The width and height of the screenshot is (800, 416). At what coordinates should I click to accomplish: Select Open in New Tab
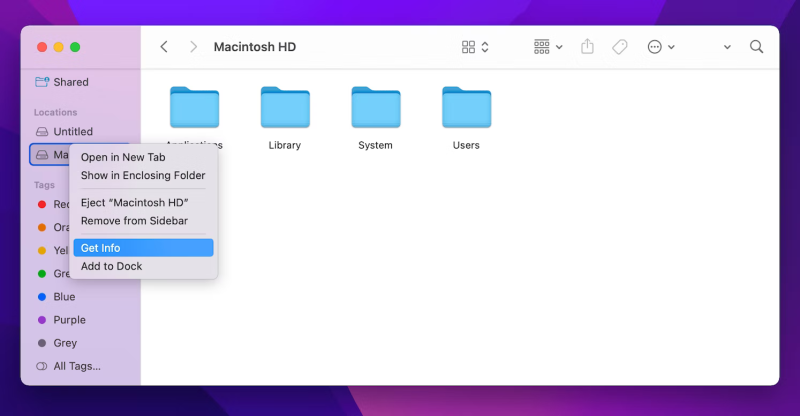click(x=123, y=157)
